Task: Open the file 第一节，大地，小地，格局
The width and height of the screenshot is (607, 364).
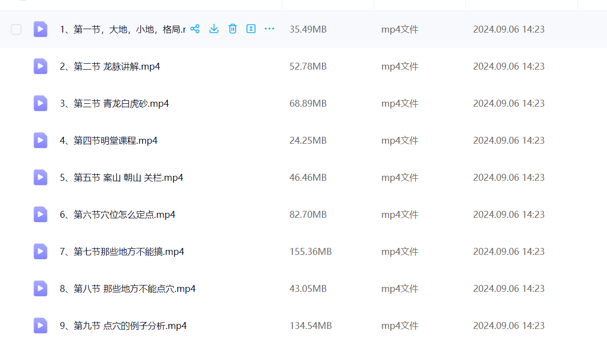Action: pyautogui.click(x=122, y=29)
